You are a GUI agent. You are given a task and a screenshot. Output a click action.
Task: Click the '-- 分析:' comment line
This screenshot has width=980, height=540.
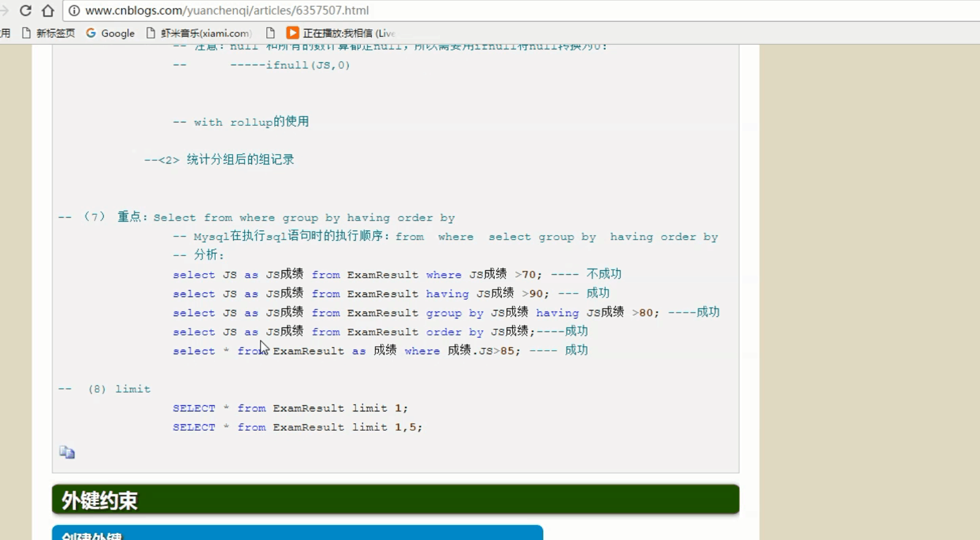click(199, 255)
